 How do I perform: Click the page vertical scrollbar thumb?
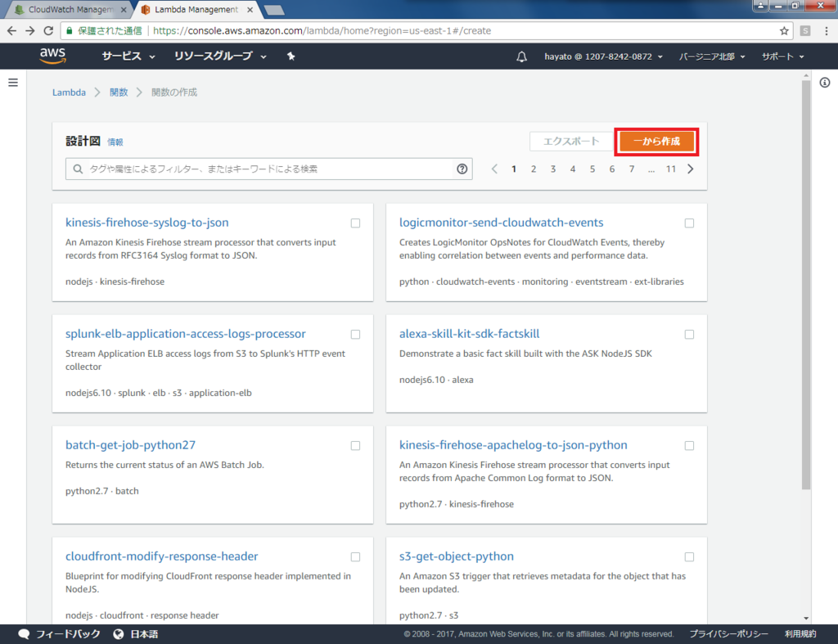(806, 283)
